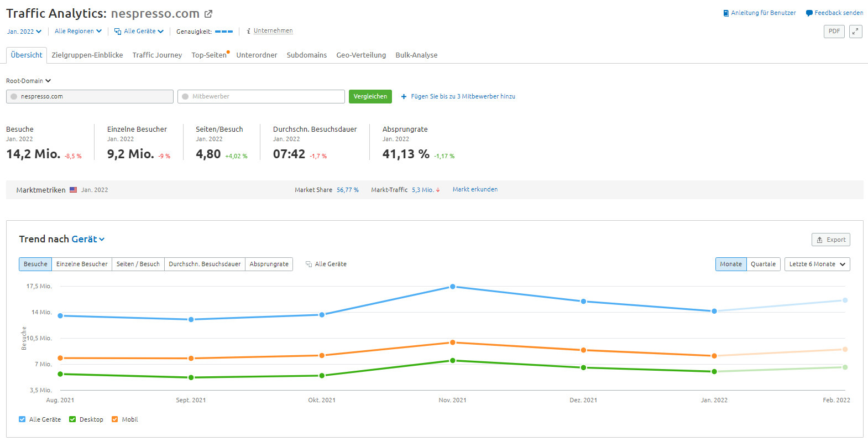Click the Dez. 2021 point on green Desktop line
This screenshot has width=868, height=441.
point(583,367)
